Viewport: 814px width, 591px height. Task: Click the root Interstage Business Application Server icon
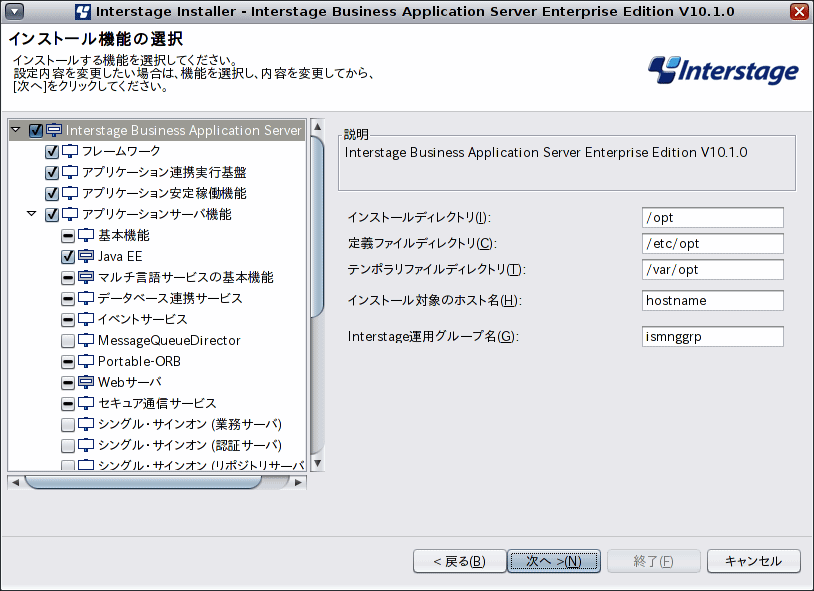click(x=54, y=130)
